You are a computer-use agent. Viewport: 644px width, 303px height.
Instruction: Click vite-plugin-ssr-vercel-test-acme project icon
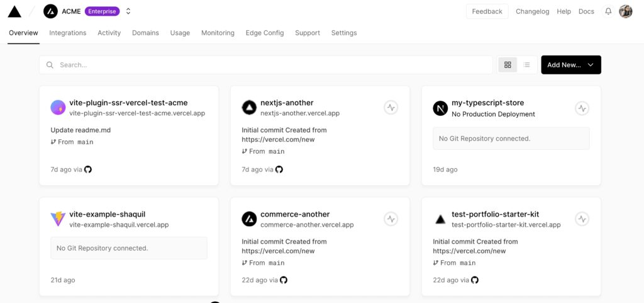coord(58,108)
